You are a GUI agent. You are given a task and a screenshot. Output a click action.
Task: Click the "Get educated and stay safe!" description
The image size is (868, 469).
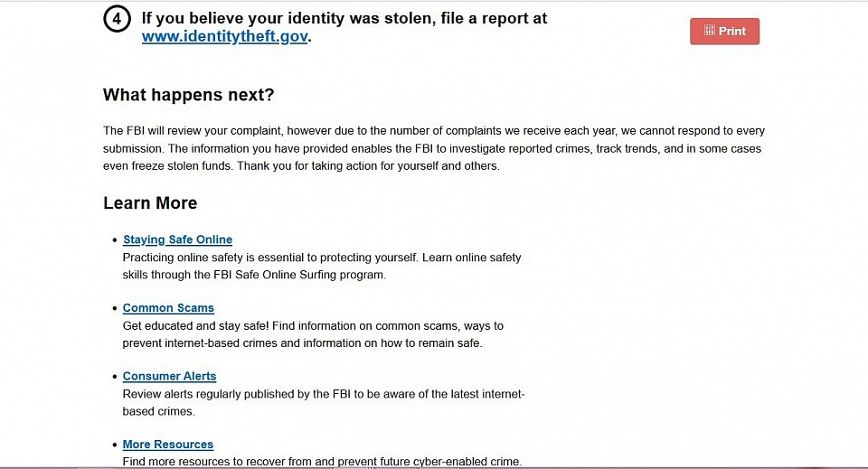point(313,334)
